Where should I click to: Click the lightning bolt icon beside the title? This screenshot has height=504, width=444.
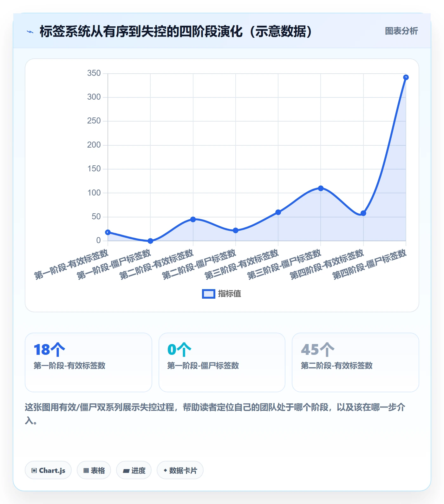point(30,32)
